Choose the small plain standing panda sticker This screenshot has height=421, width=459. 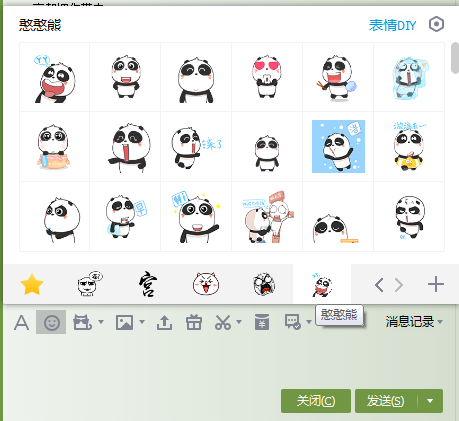(x=267, y=147)
